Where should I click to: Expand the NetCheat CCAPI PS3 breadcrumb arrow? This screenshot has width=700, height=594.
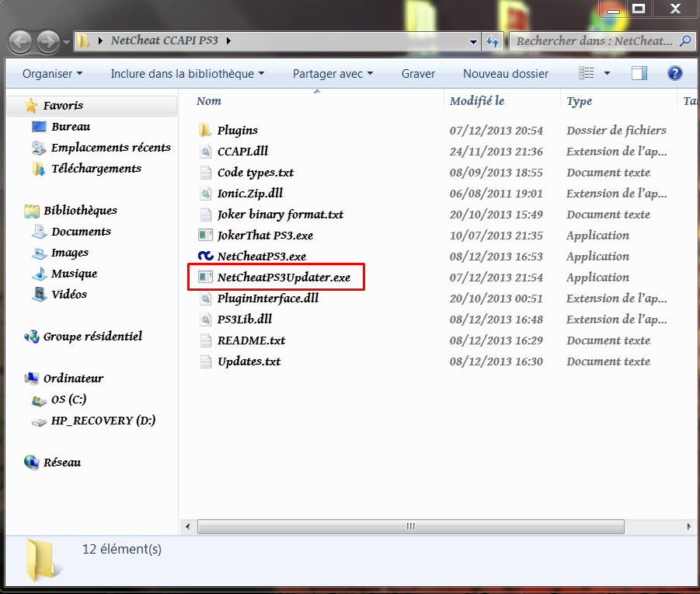click(228, 41)
